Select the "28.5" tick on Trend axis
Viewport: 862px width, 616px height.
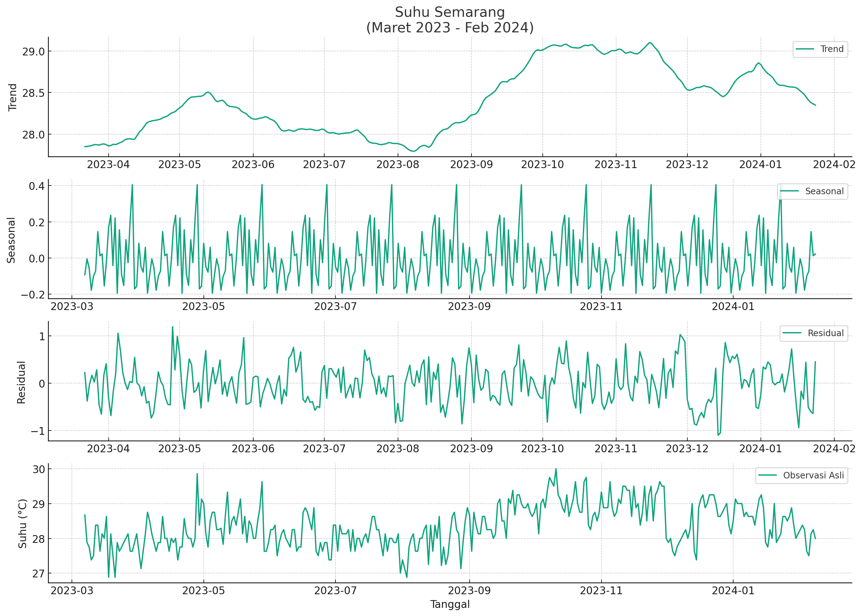click(x=33, y=93)
